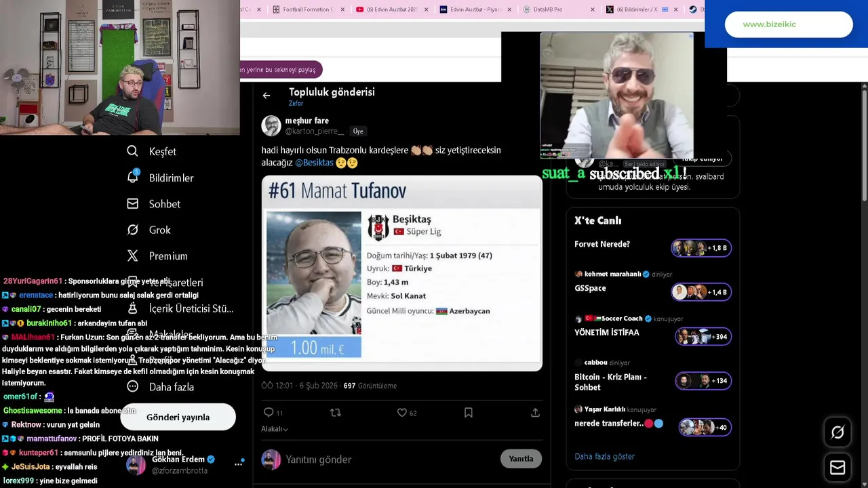
Task: Open Sohbet envelope icon
Action: tap(132, 203)
